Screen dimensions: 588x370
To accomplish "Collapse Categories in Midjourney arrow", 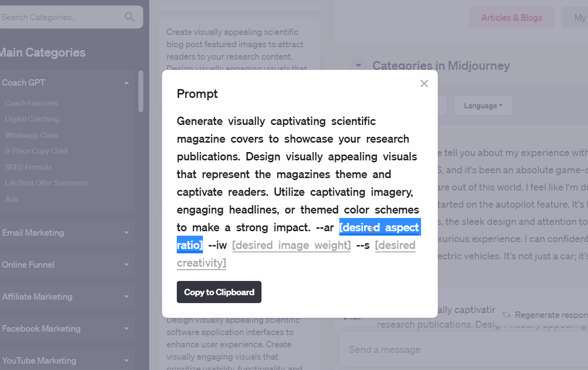I will coord(359,66).
